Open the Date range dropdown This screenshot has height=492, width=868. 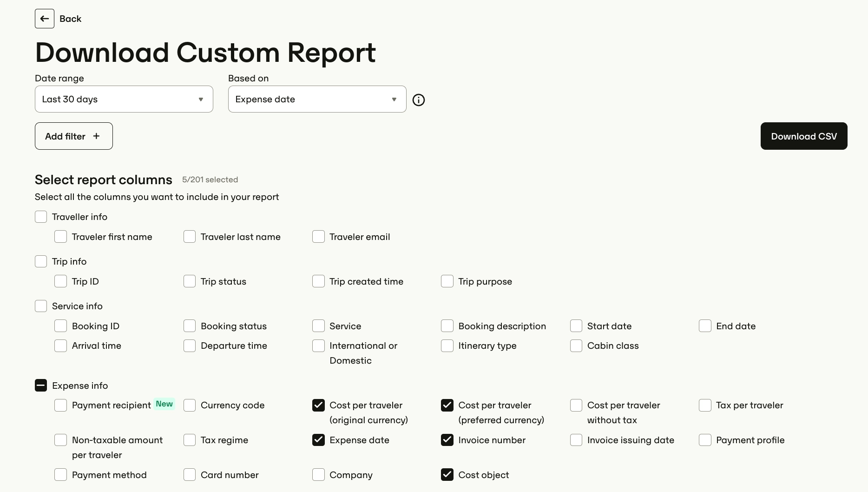coord(124,99)
